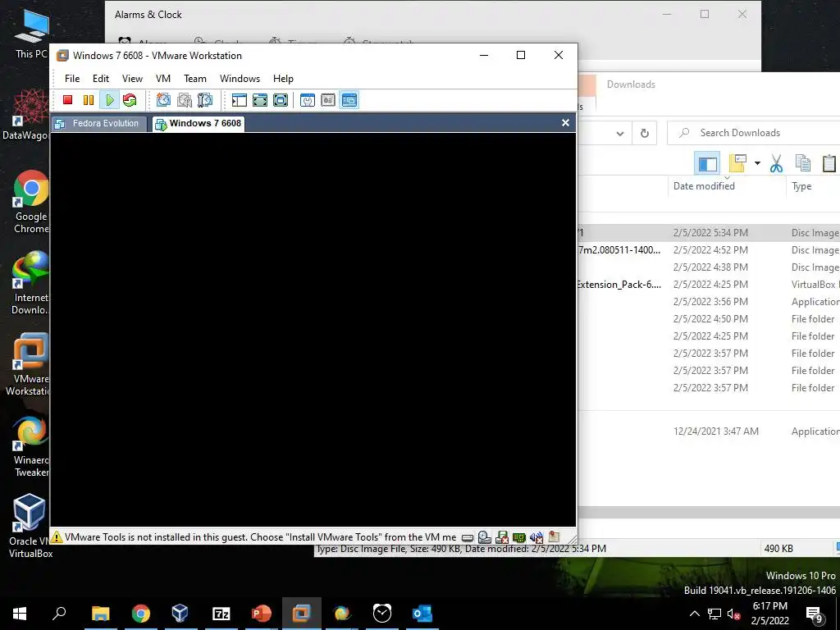Open the Team menu
840x630 pixels.
click(x=195, y=79)
